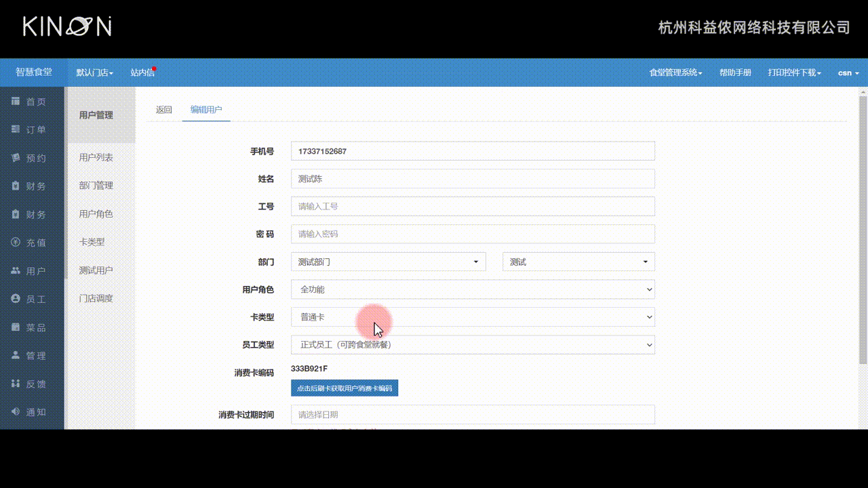
Task: Click the first 财务 finance icon
Action: point(16,186)
